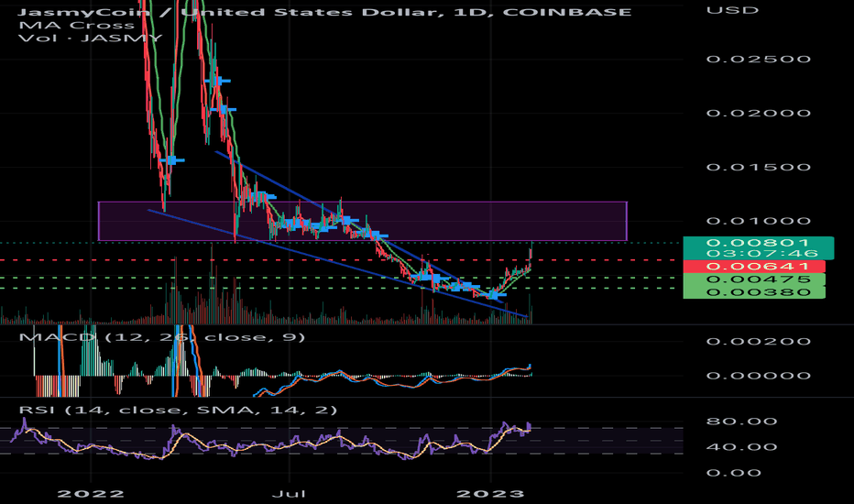Click the green price tag 0.00380
854x504 pixels.
754,292
